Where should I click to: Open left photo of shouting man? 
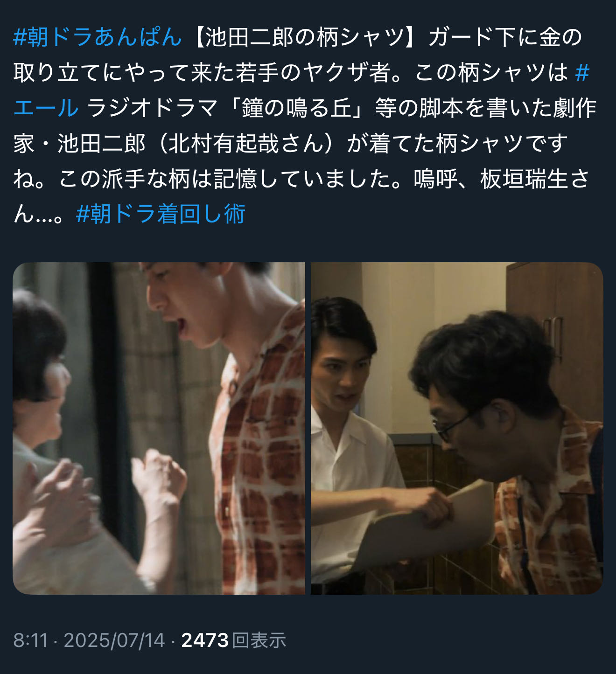159,428
